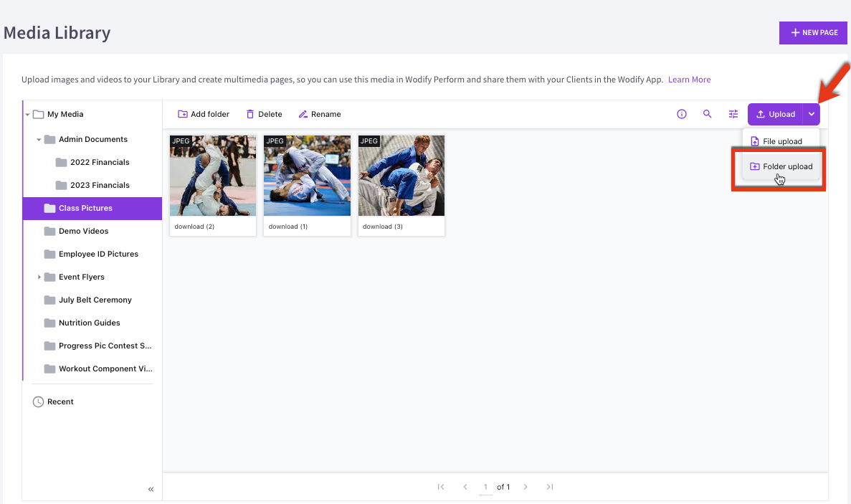Collapse the folder sidebar panel
The width and height of the screenshot is (851, 504).
point(151,489)
